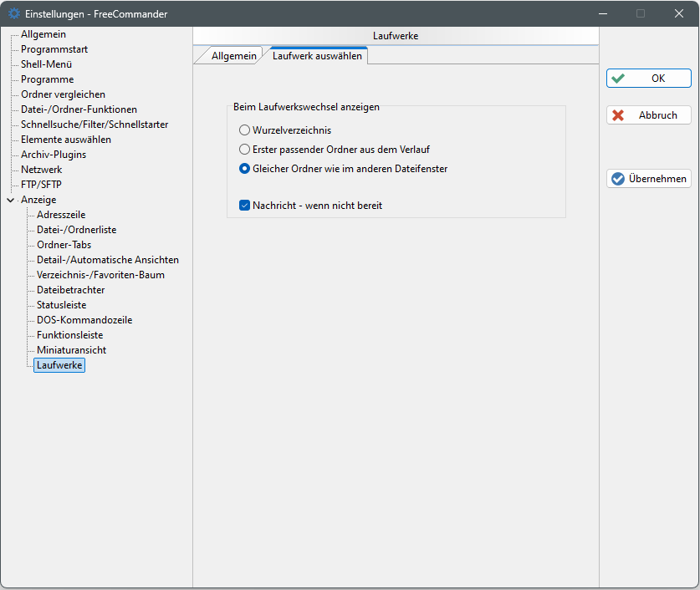Click the blue check icon on Übernehmen
The image size is (700, 590).
coord(618,179)
